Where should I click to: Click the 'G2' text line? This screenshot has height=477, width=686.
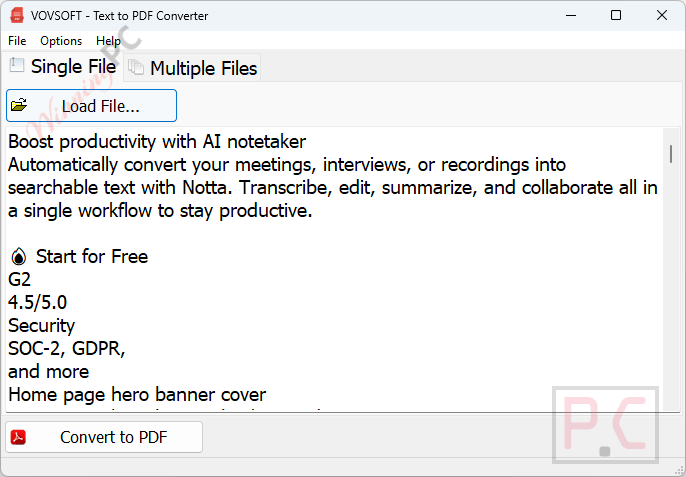19,279
